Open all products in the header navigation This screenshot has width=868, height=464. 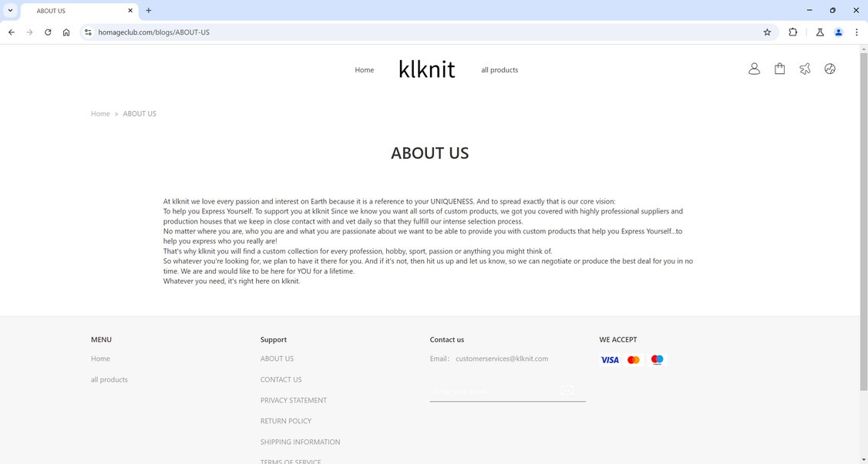tap(500, 70)
